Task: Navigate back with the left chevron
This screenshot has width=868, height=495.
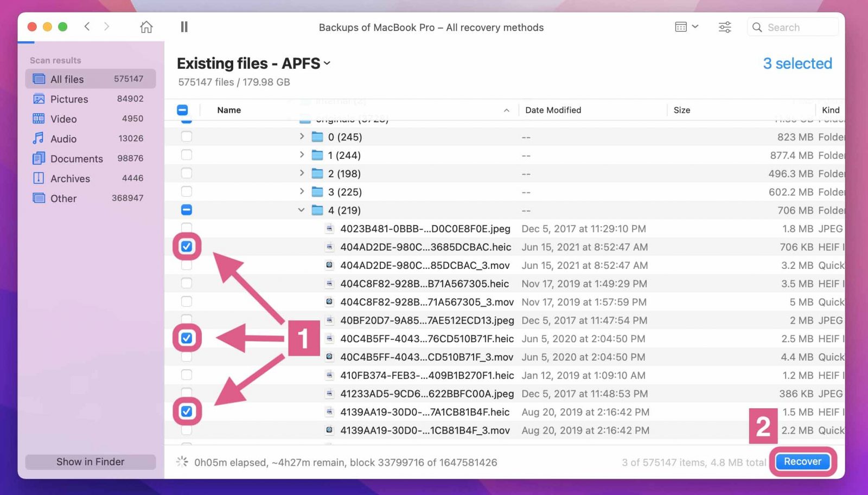Action: [x=87, y=26]
